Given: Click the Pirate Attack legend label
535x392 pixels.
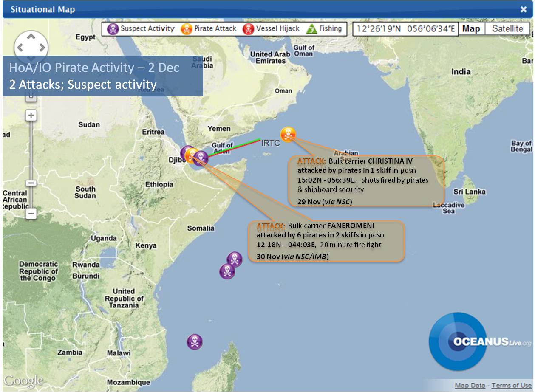Looking at the screenshot, I should [215, 28].
